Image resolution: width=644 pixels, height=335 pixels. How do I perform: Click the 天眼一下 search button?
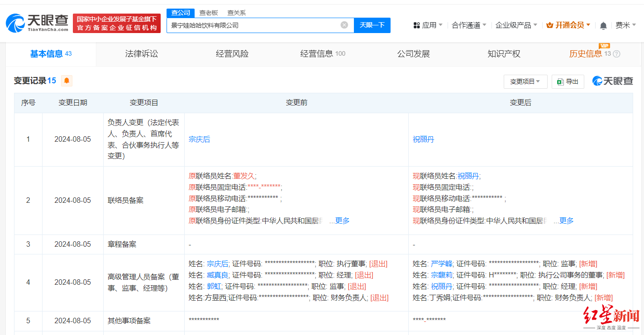372,25
